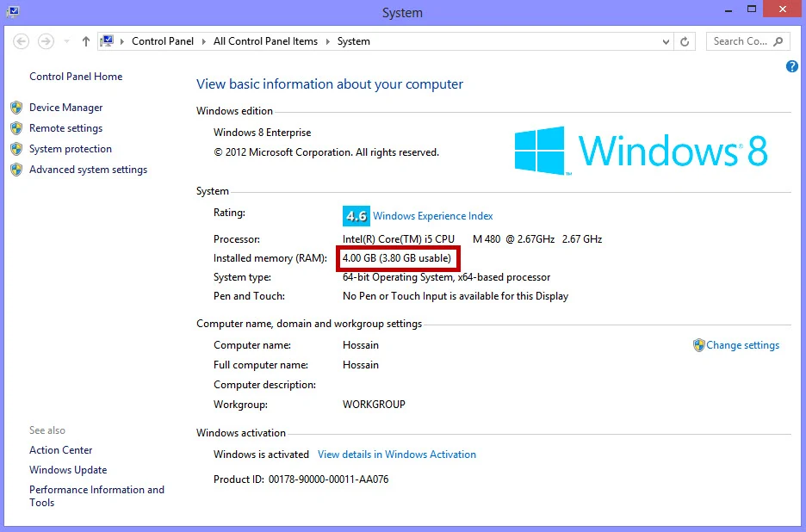Click the Product ID 00178-90000-00011-AA076 text
Viewport: 806px width, 532px height.
(x=301, y=479)
